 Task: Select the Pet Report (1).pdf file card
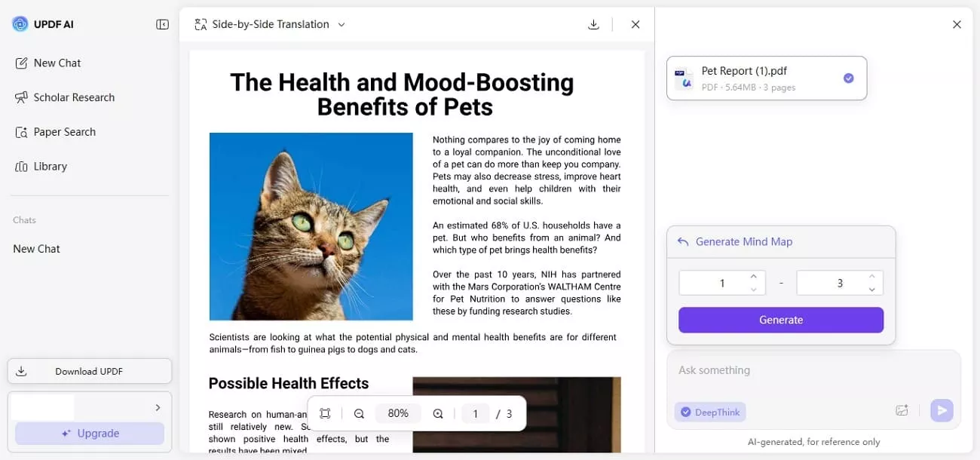[767, 78]
